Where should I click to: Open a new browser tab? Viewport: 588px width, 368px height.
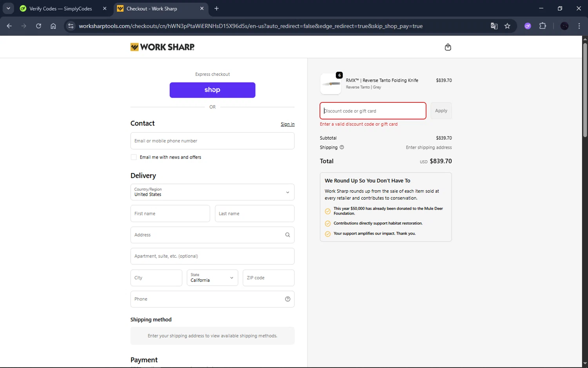[216, 8]
